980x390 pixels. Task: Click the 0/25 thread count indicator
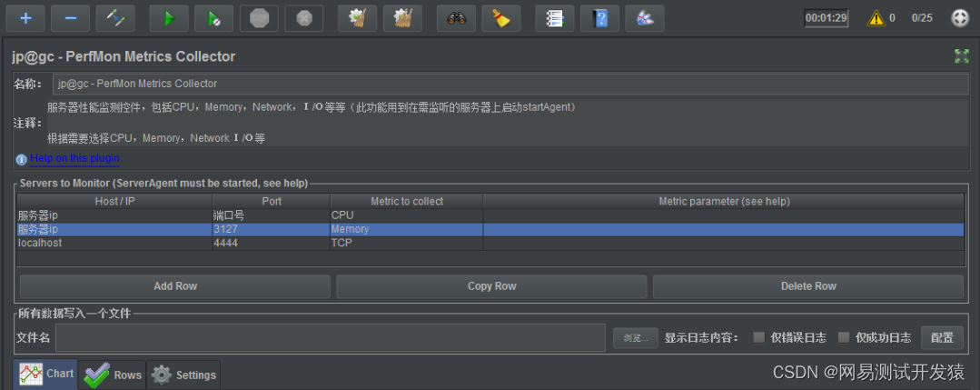pyautogui.click(x=922, y=18)
